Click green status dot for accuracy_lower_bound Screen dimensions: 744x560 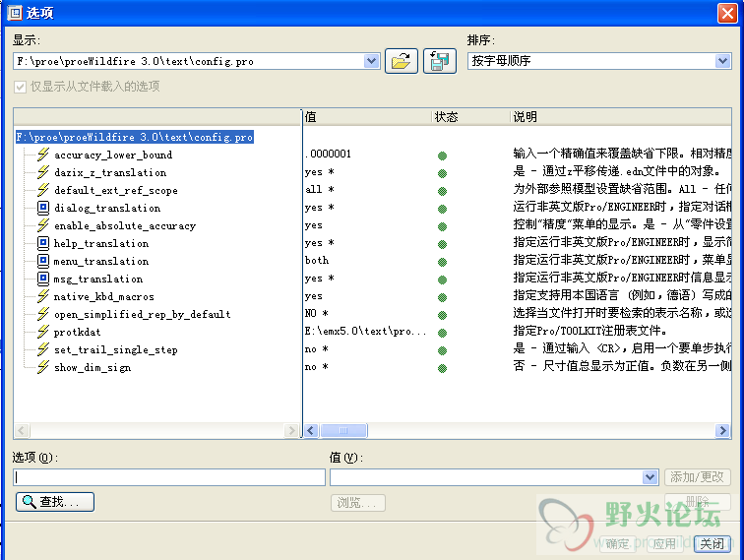coord(442,156)
